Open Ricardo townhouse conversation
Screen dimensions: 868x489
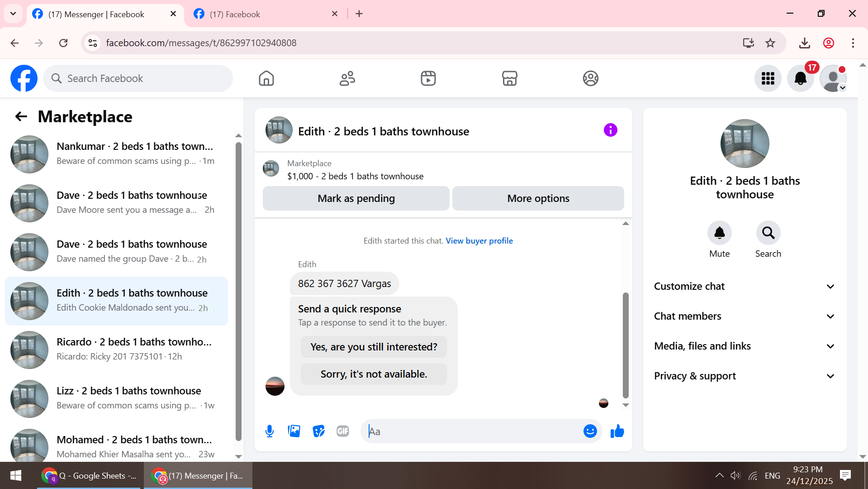117,350
